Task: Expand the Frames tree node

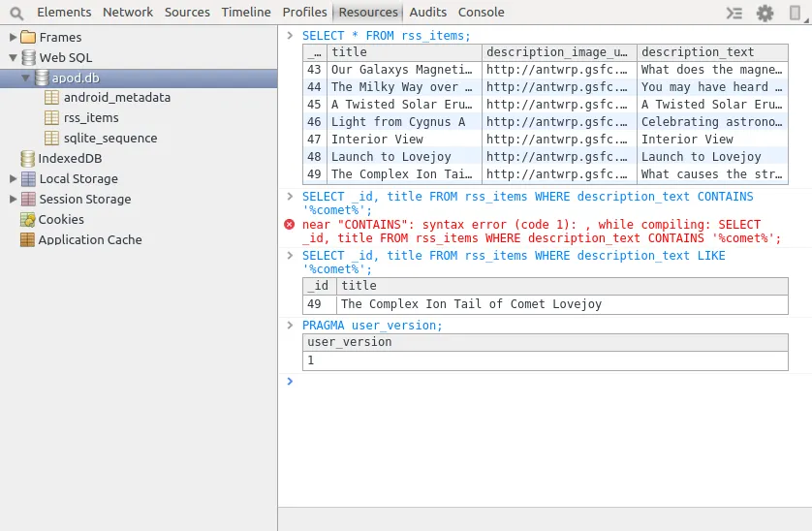Action: coord(13,37)
